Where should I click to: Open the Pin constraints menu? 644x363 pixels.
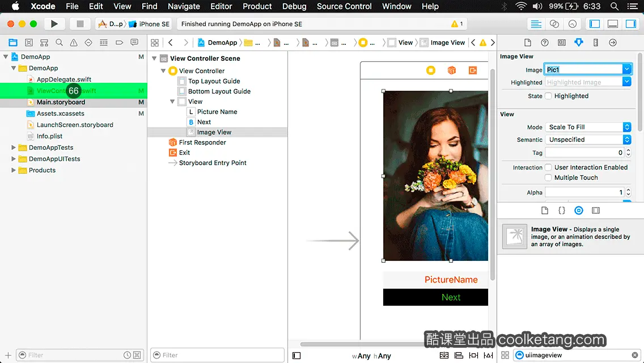click(473, 355)
